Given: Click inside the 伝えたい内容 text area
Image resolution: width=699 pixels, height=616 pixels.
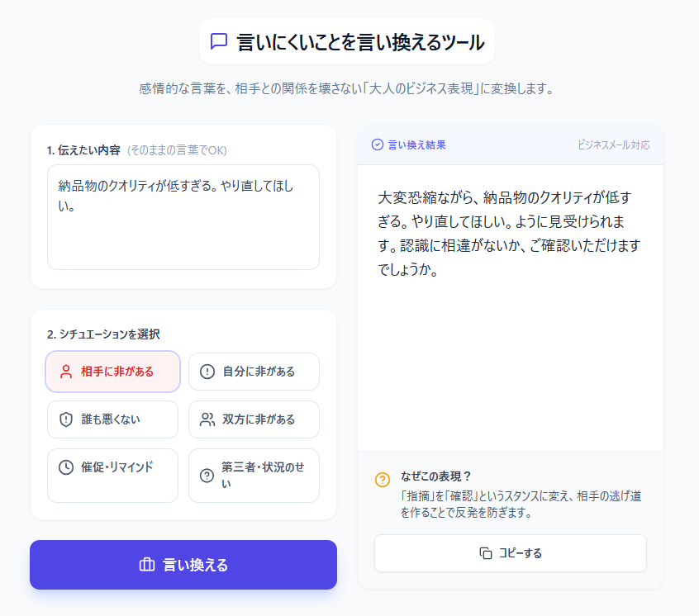Looking at the screenshot, I should point(183,215).
